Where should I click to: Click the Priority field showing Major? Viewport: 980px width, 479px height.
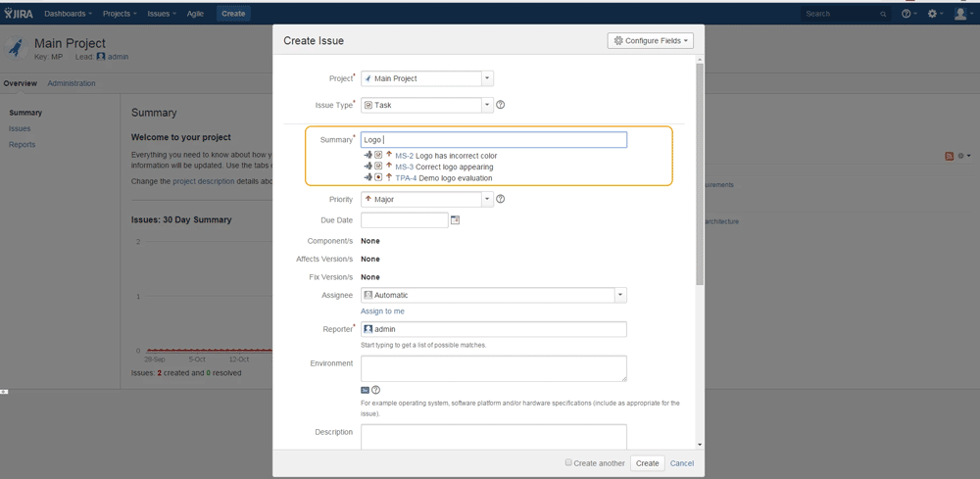click(421, 200)
